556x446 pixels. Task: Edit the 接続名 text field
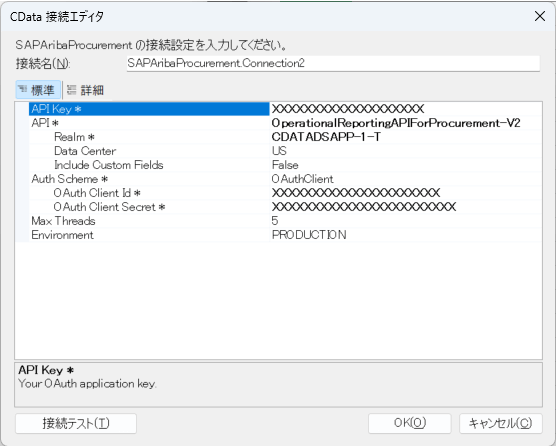[333, 63]
